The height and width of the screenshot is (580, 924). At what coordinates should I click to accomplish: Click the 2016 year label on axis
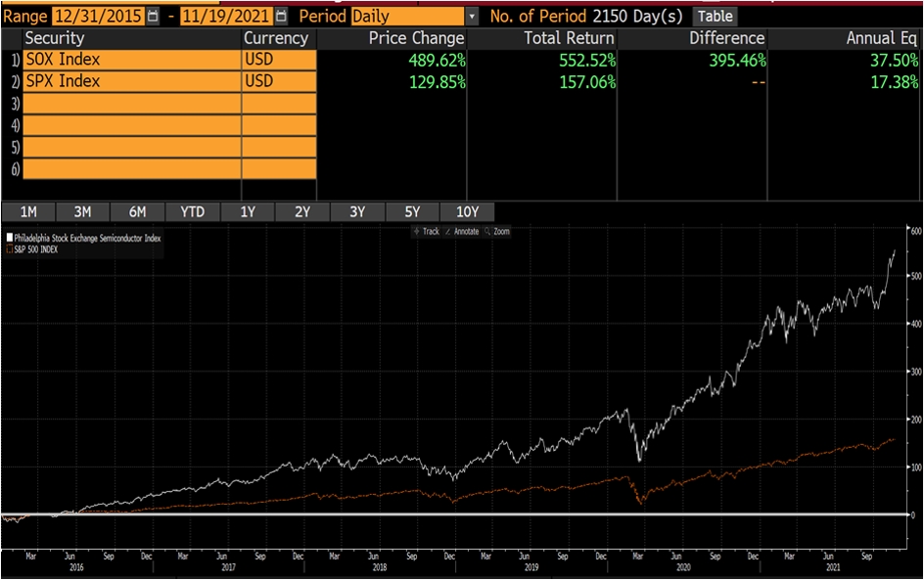[76, 567]
